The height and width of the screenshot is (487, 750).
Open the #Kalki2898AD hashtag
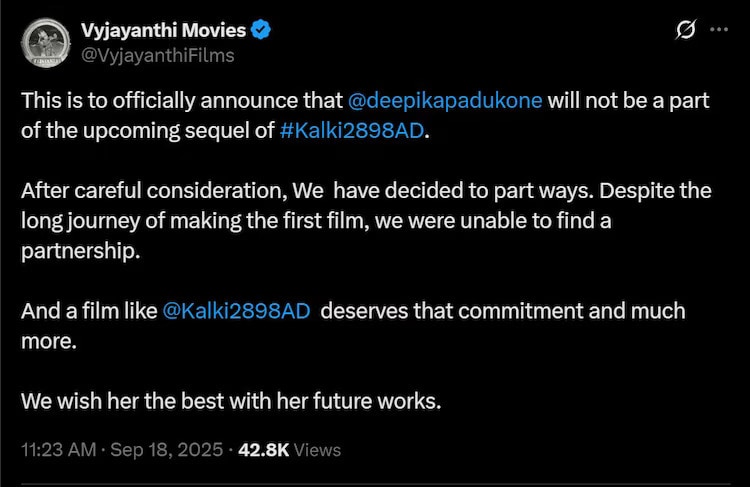tap(353, 133)
